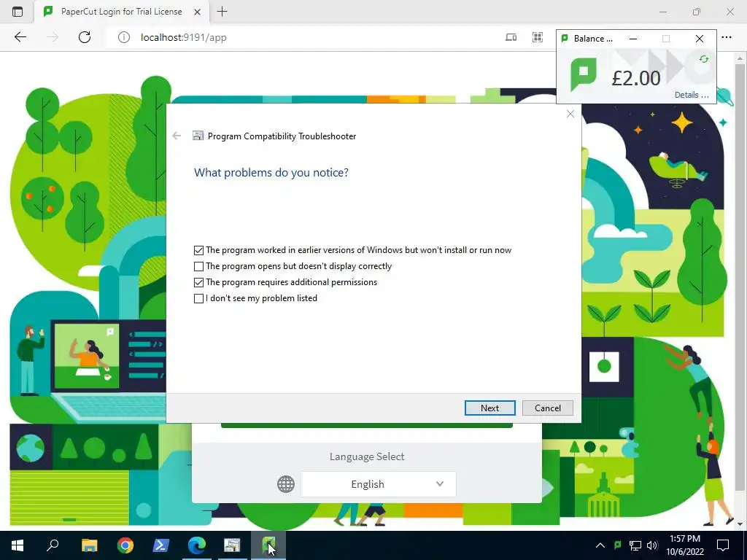This screenshot has height=560, width=747.
Task: Open tab actions menu icon
Action: tap(18, 12)
